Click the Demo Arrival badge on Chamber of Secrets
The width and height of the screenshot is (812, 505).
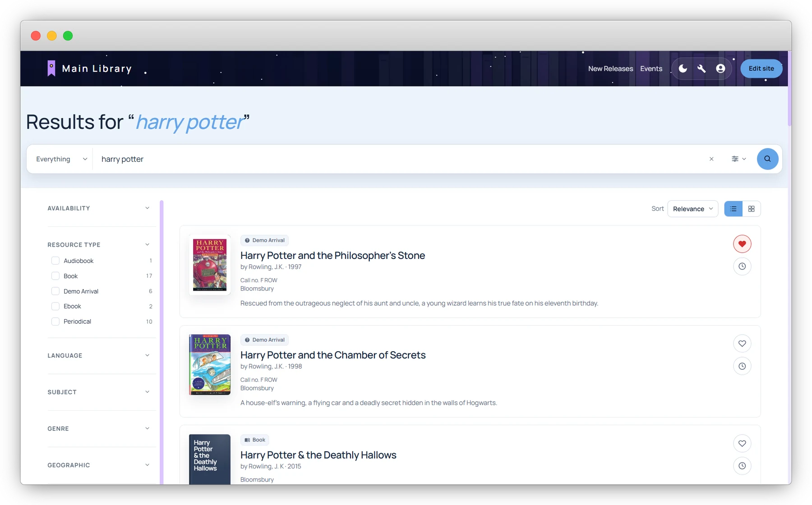(x=264, y=340)
